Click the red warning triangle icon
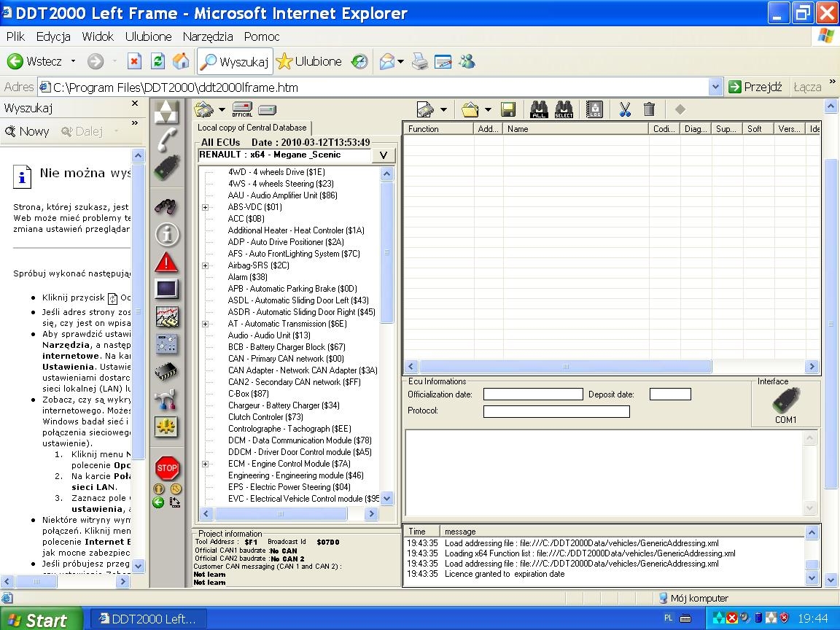The height and width of the screenshot is (630, 840). (166, 262)
